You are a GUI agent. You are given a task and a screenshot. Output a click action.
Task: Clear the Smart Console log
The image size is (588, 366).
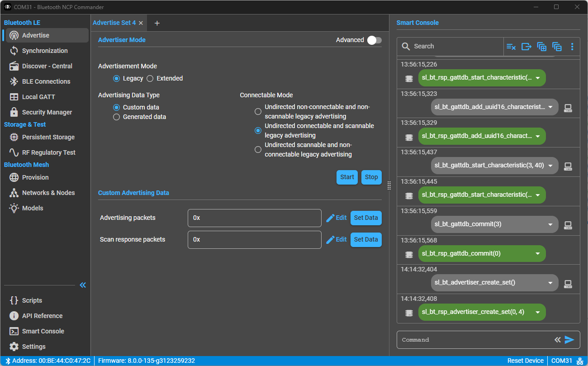pyautogui.click(x=511, y=47)
